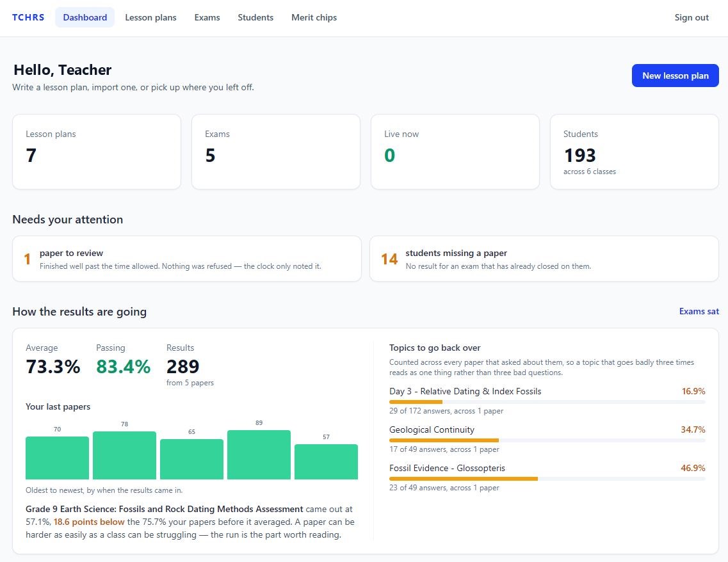Open the Live now card showing 0
The image size is (728, 562).
tap(455, 152)
